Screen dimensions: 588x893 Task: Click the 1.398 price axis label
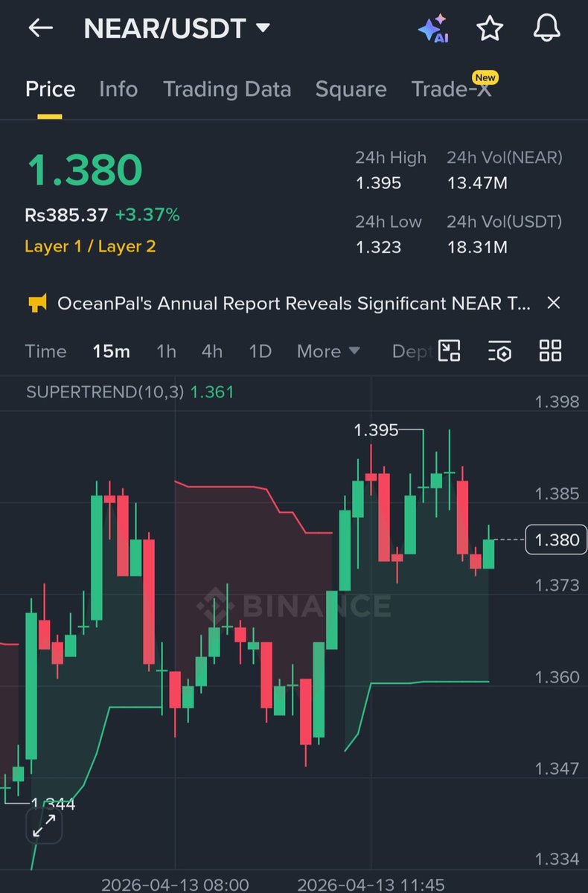(557, 403)
